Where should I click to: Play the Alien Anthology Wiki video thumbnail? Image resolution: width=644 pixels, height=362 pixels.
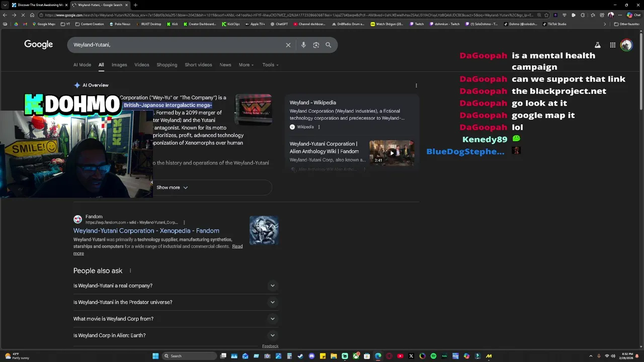click(392, 153)
